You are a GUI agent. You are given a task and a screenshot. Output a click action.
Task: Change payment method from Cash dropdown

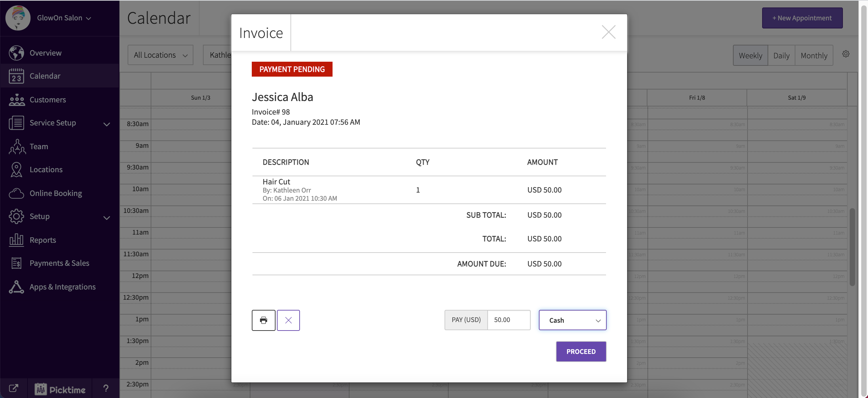[572, 320]
